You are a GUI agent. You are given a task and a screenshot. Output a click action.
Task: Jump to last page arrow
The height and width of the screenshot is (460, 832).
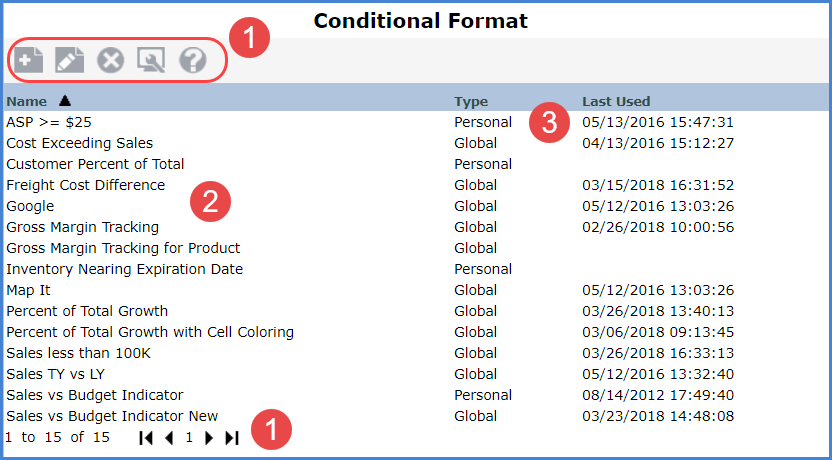[232, 438]
